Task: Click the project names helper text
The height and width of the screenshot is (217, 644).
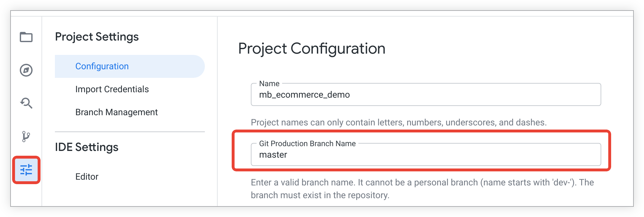Action: 399,123
